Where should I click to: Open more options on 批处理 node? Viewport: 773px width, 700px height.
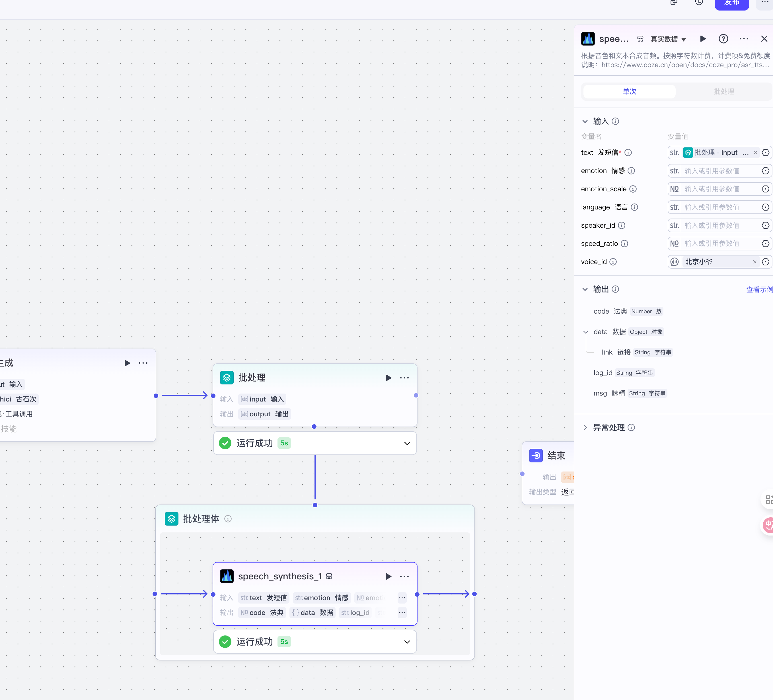click(404, 378)
